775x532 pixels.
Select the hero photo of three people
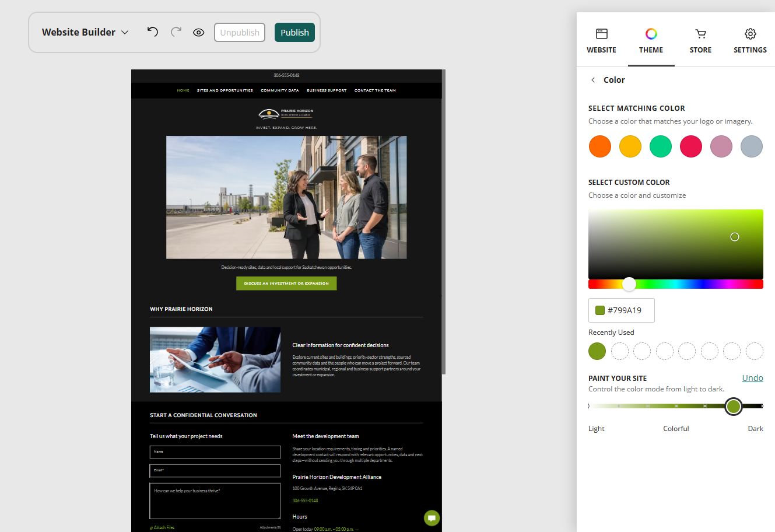[x=286, y=197]
